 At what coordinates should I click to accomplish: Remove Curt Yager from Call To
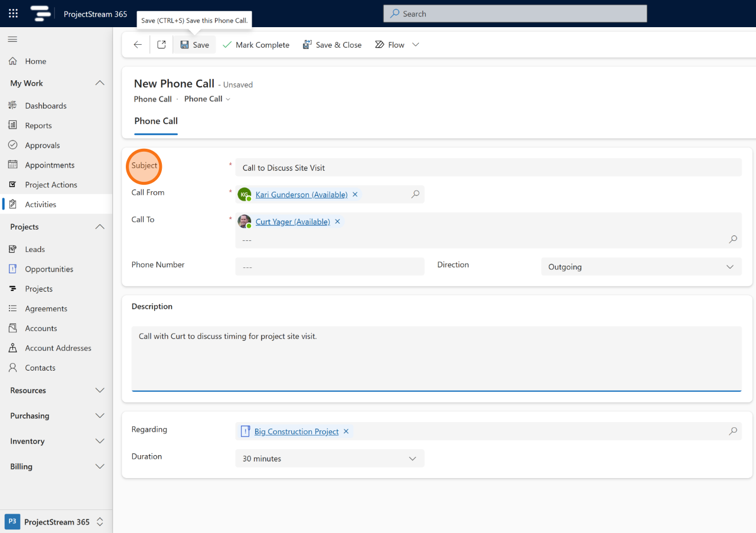pyautogui.click(x=337, y=222)
